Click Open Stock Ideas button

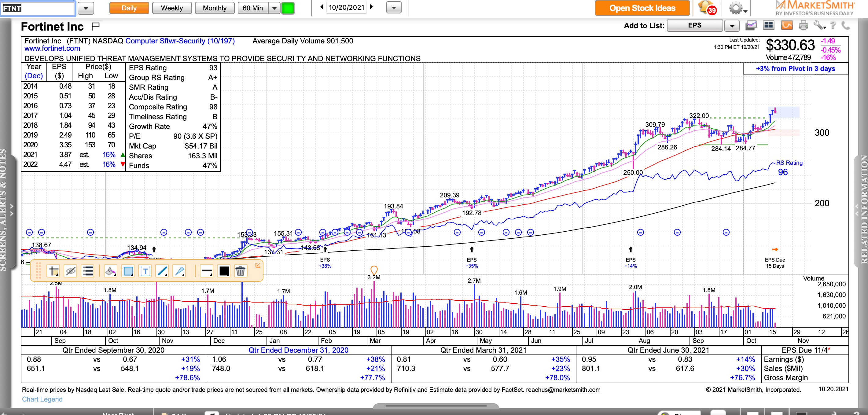[x=642, y=8]
